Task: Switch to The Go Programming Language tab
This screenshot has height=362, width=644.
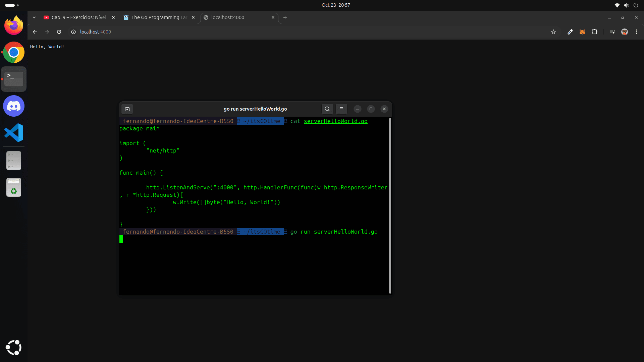Action: coord(158,17)
